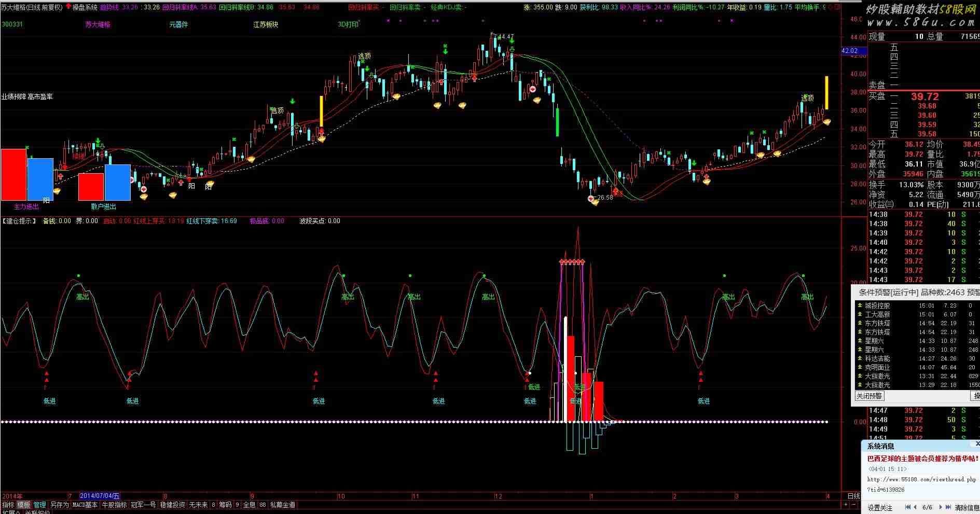Click red down arrow beside 操盘系统
The width and height of the screenshot is (980, 514).
point(68,7)
